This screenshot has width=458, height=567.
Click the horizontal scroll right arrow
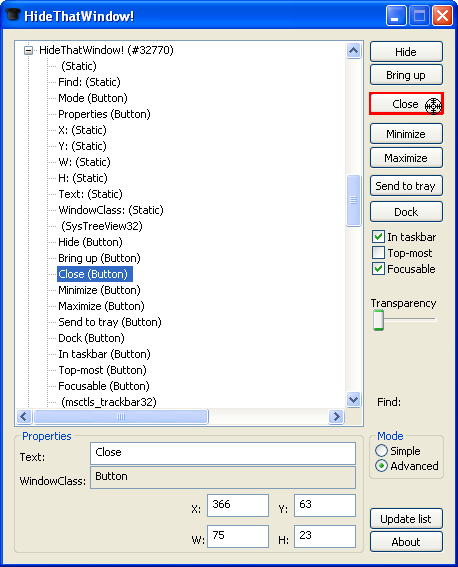(336, 417)
